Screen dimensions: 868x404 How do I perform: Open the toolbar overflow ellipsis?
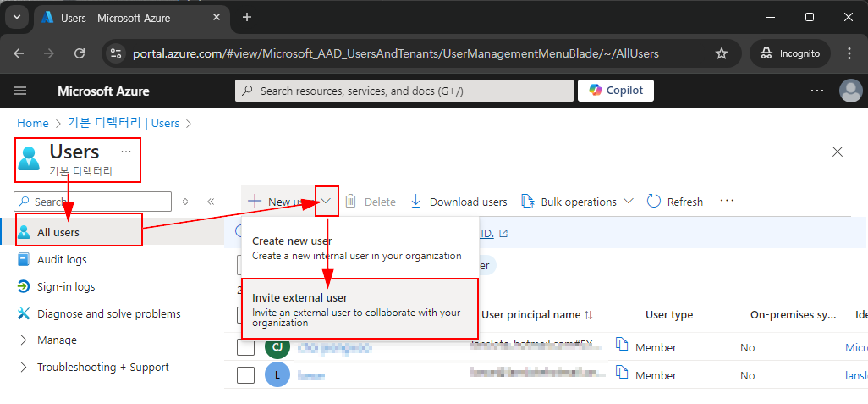(x=727, y=201)
